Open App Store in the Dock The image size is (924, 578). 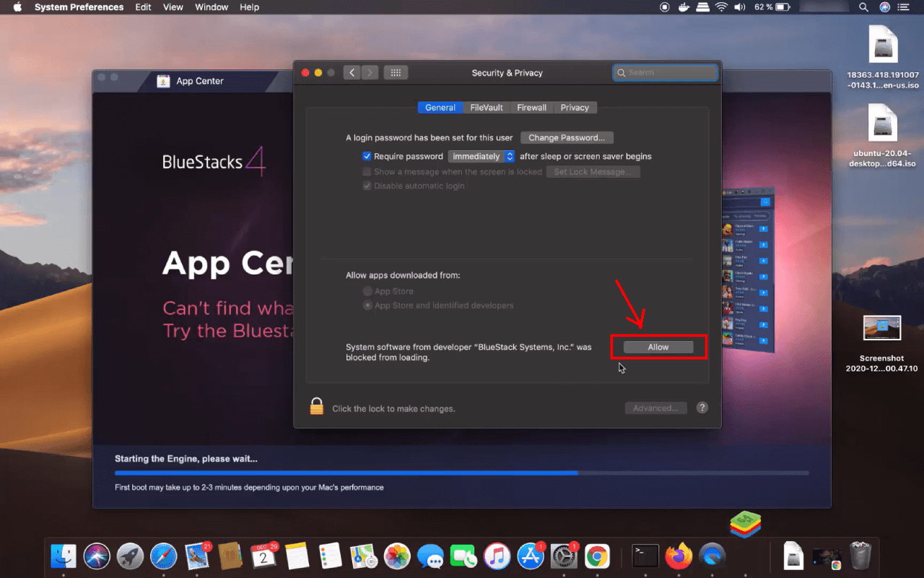click(x=531, y=556)
